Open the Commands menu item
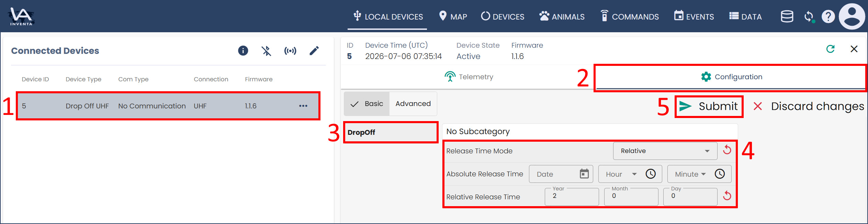The width and height of the screenshot is (868, 224). pyautogui.click(x=629, y=16)
